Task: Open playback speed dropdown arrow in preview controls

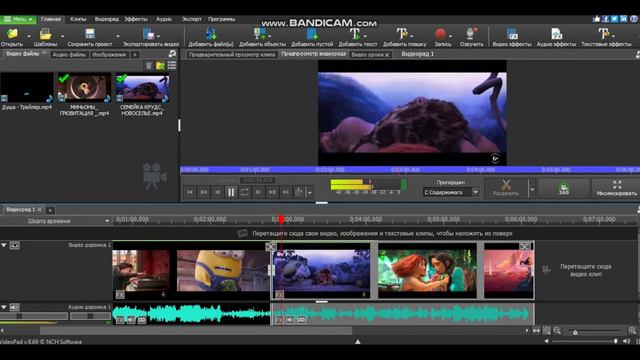Action: pyautogui.click(x=310, y=192)
